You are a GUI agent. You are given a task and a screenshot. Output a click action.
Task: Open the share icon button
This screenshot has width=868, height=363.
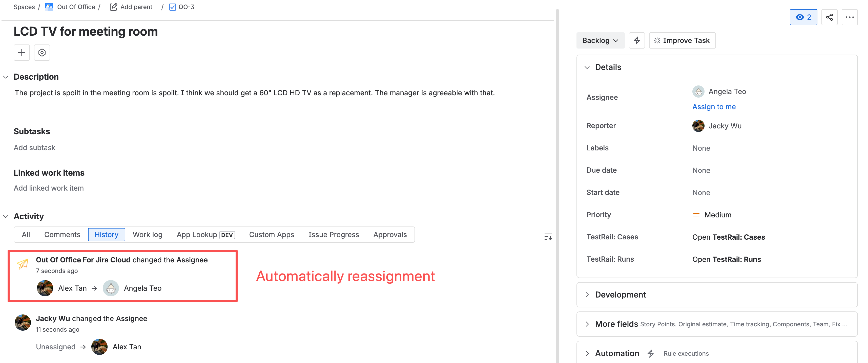coord(829,17)
